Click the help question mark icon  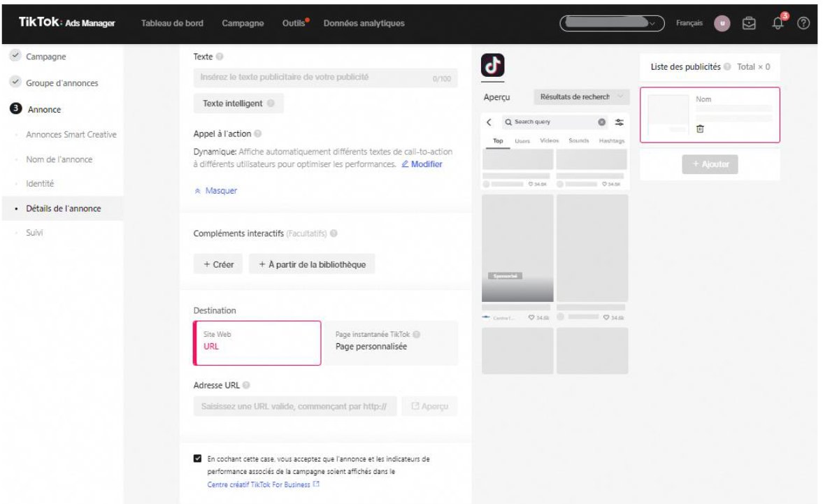803,23
